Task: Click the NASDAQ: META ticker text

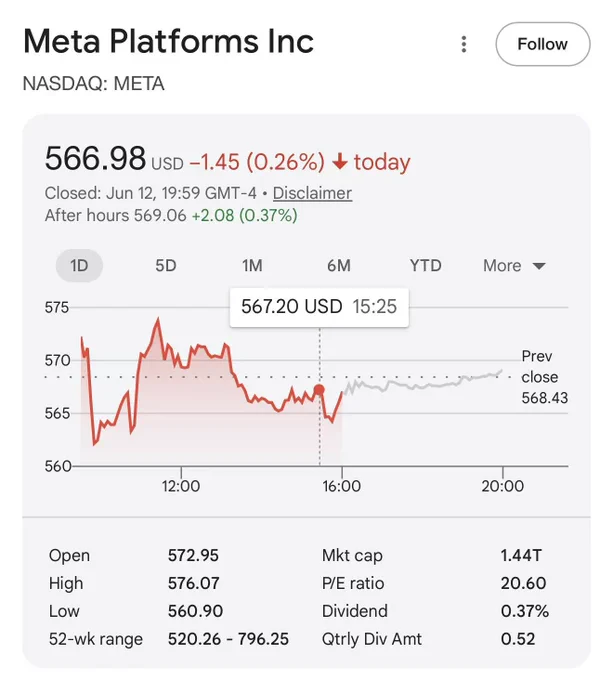Action: click(x=94, y=84)
